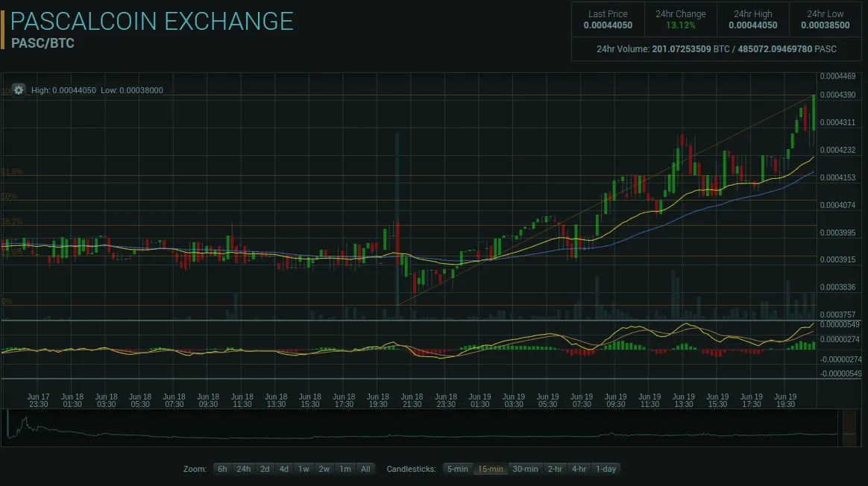
Task: Click the 0.0004153 price axis label
Action: click(837, 177)
